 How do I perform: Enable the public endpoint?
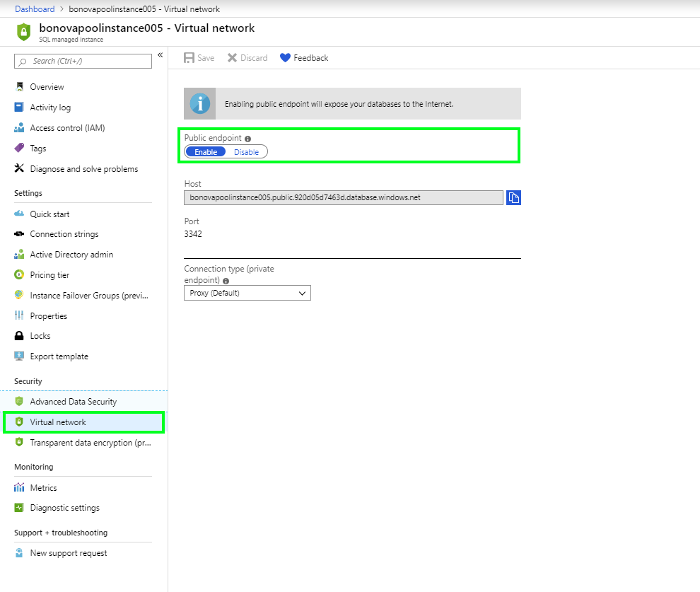click(x=206, y=152)
